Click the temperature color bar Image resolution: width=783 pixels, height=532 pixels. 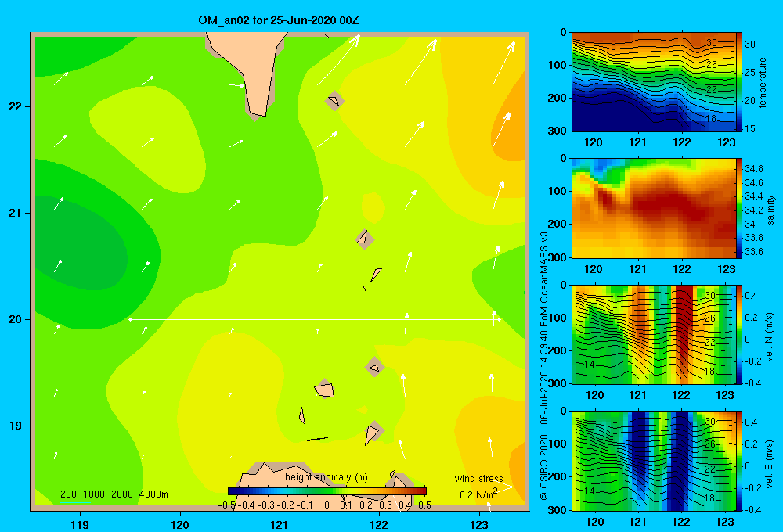click(739, 82)
